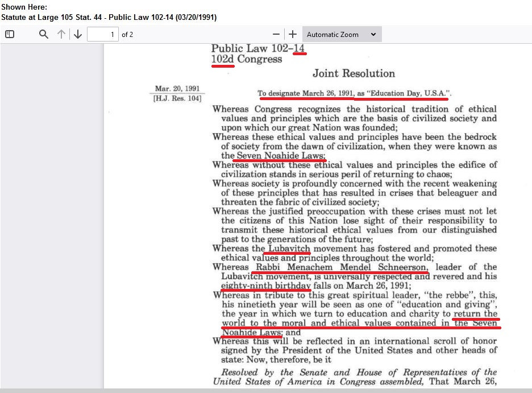532x393 pixels.
Task: Click the Statute at Large 105 Stat. 44 title
Action: (109, 17)
